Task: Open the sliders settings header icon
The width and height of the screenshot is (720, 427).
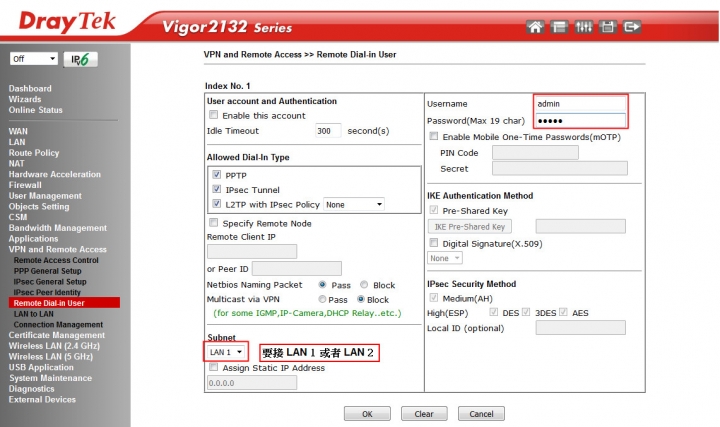Action: 584,27
